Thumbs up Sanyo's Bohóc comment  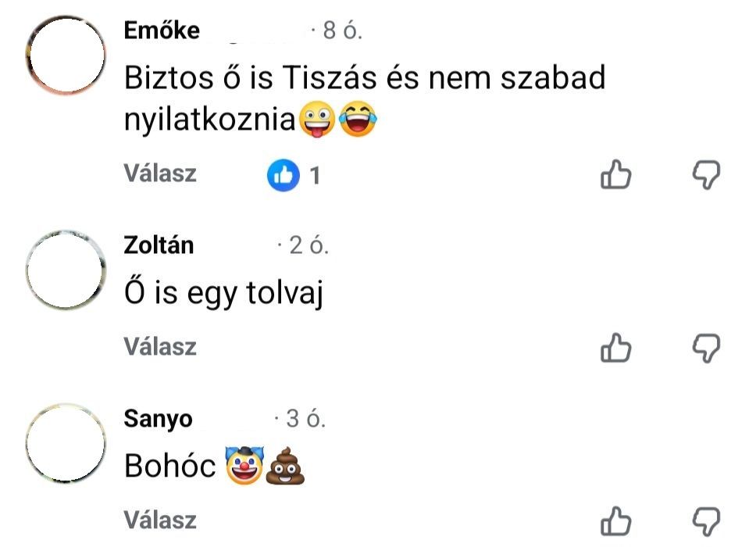[x=615, y=520]
